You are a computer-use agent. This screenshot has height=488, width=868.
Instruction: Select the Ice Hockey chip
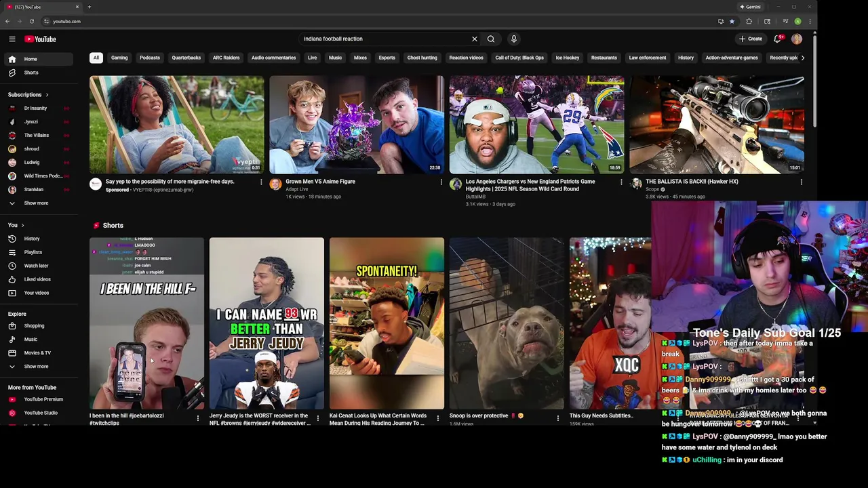coord(568,58)
